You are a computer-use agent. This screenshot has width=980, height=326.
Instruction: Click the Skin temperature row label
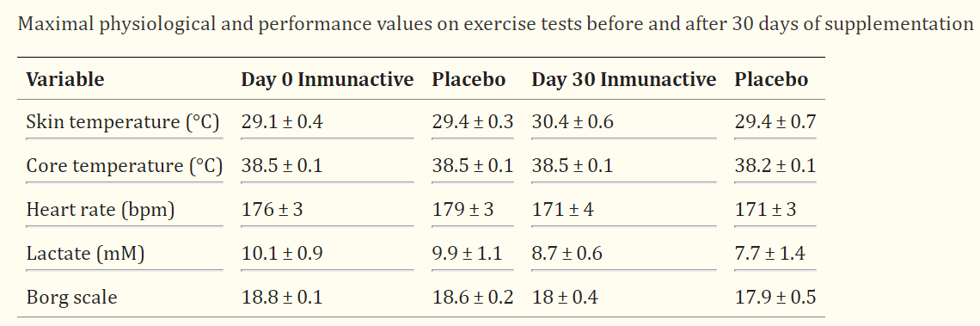tap(122, 122)
